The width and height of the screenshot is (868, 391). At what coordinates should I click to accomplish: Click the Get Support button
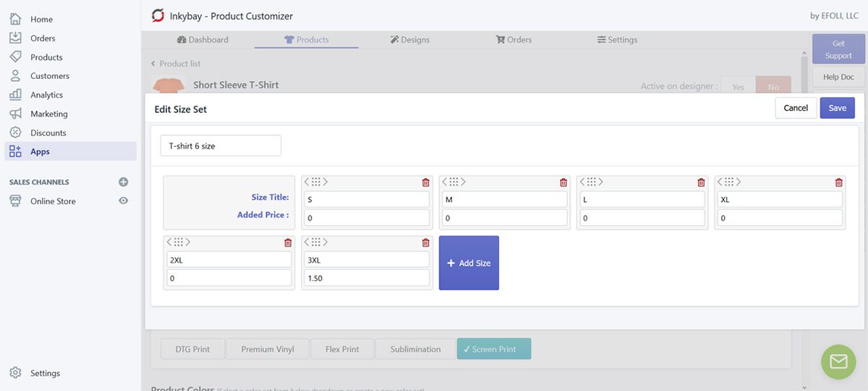[838, 49]
